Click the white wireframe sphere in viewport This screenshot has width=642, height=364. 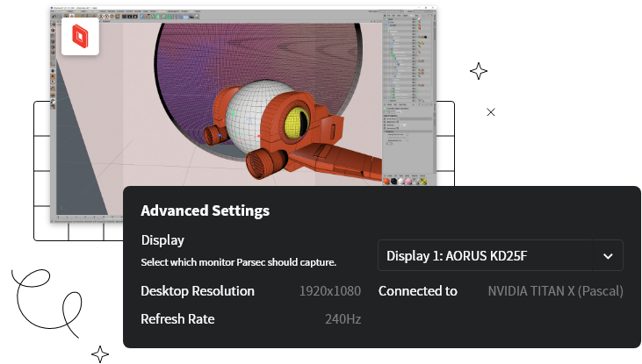[x=249, y=115]
